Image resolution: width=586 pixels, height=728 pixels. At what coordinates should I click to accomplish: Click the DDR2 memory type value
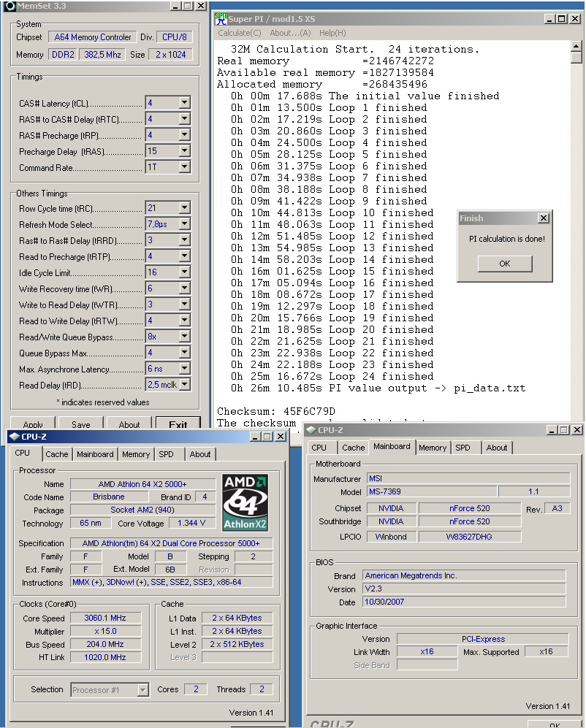click(63, 54)
